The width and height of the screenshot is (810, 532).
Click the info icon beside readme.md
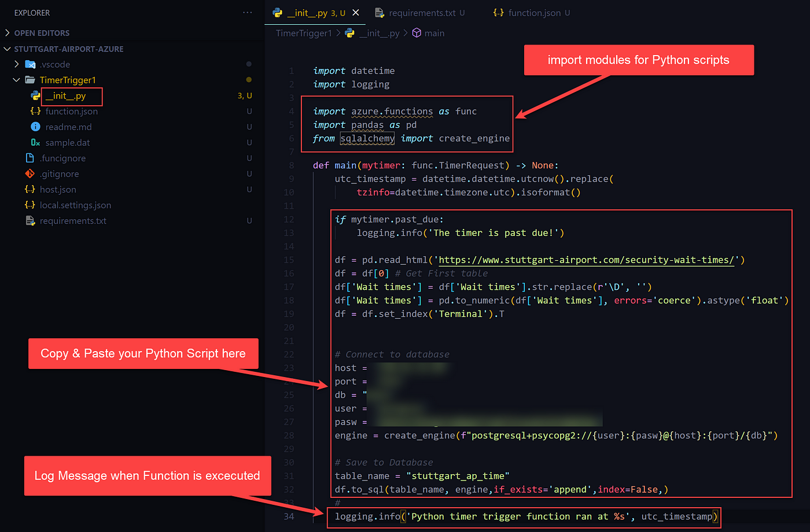pyautogui.click(x=35, y=127)
